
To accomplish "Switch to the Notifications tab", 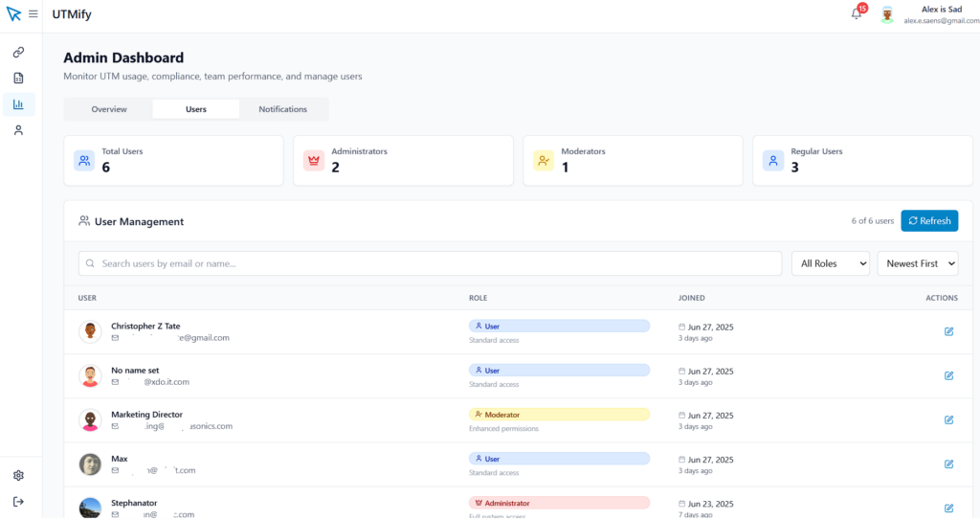I will click(x=283, y=109).
